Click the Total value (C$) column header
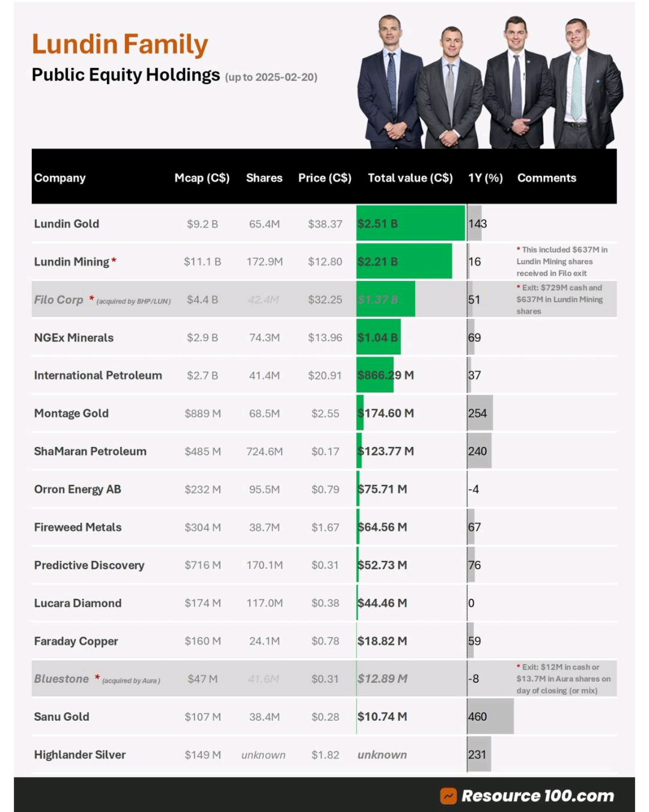The width and height of the screenshot is (649, 812). 410,178
